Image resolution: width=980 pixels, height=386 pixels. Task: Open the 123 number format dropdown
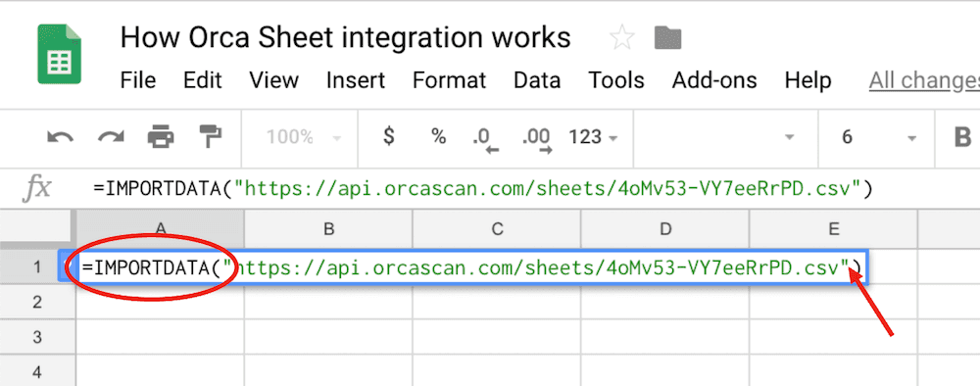pyautogui.click(x=593, y=137)
